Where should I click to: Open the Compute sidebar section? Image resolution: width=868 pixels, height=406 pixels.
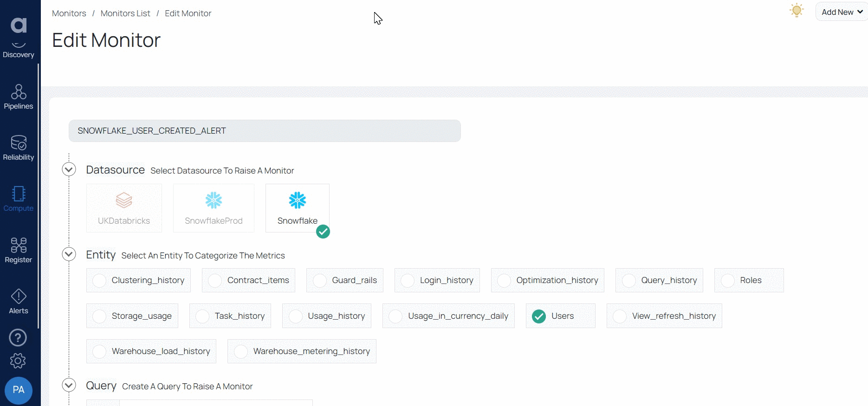click(19, 199)
